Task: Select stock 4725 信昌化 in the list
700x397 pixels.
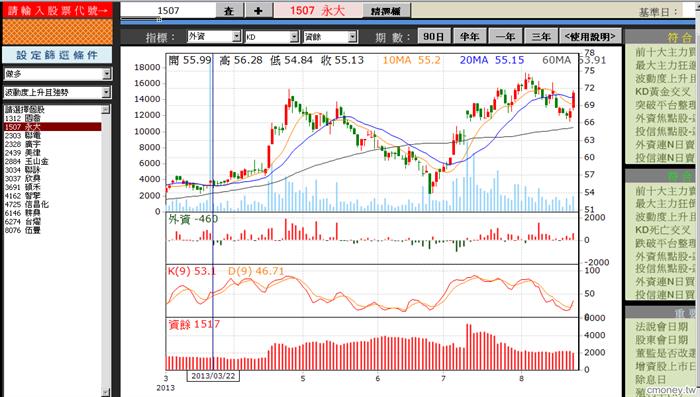Action: [x=53, y=204]
